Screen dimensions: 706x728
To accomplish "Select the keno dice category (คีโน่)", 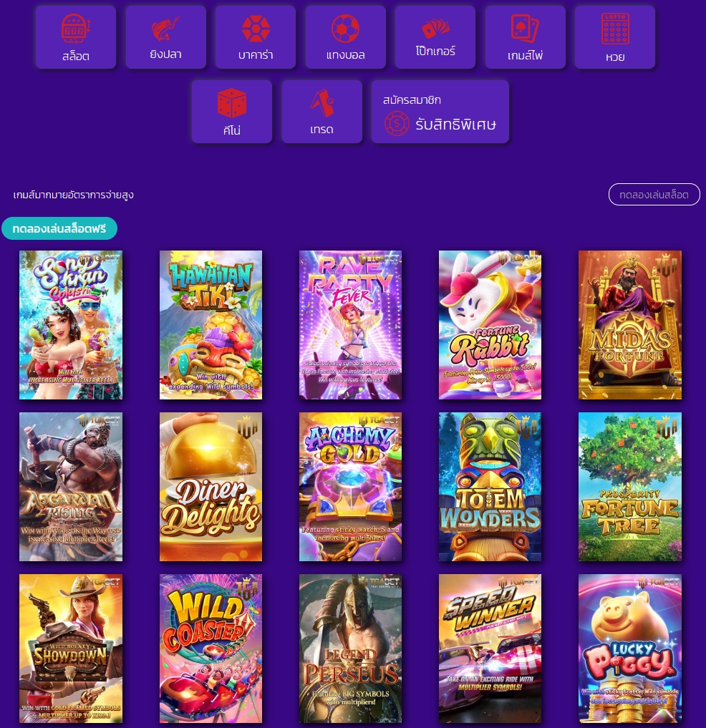I will click(x=232, y=112).
